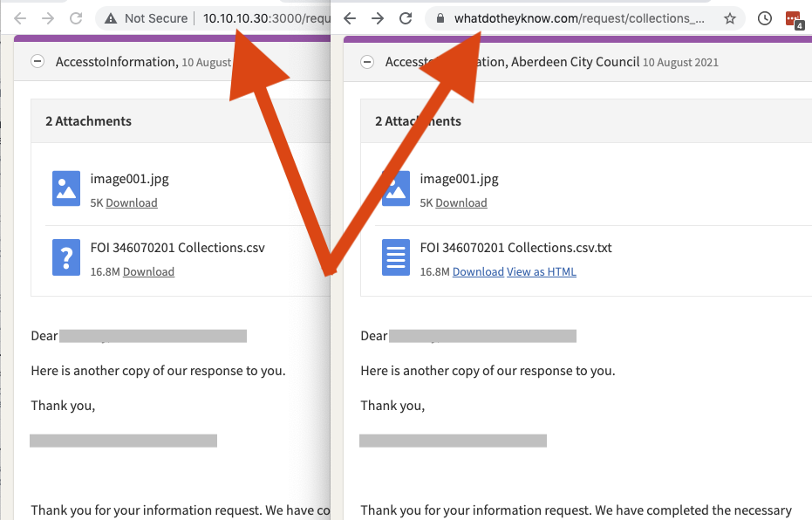The height and width of the screenshot is (520, 812).
Task: Collapse the Aberdeen City Council message
Action: (367, 62)
